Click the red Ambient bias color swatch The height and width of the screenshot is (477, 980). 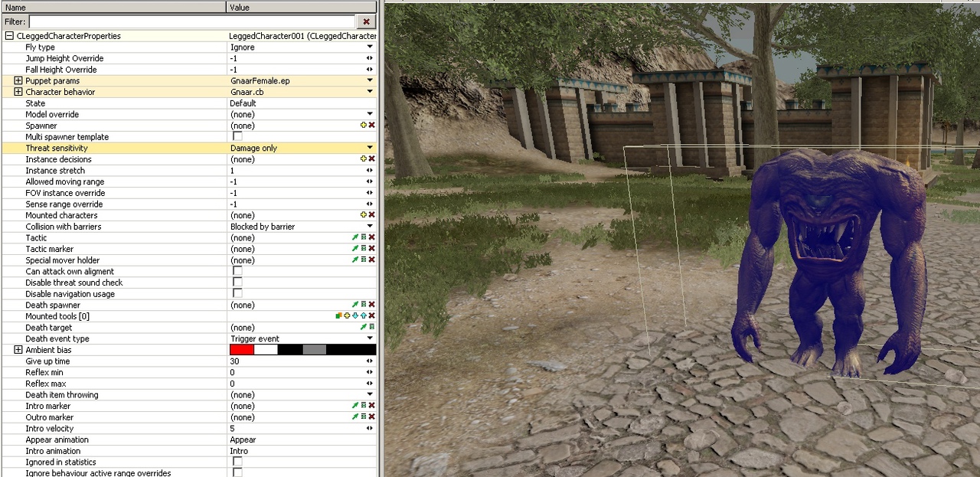(241, 350)
